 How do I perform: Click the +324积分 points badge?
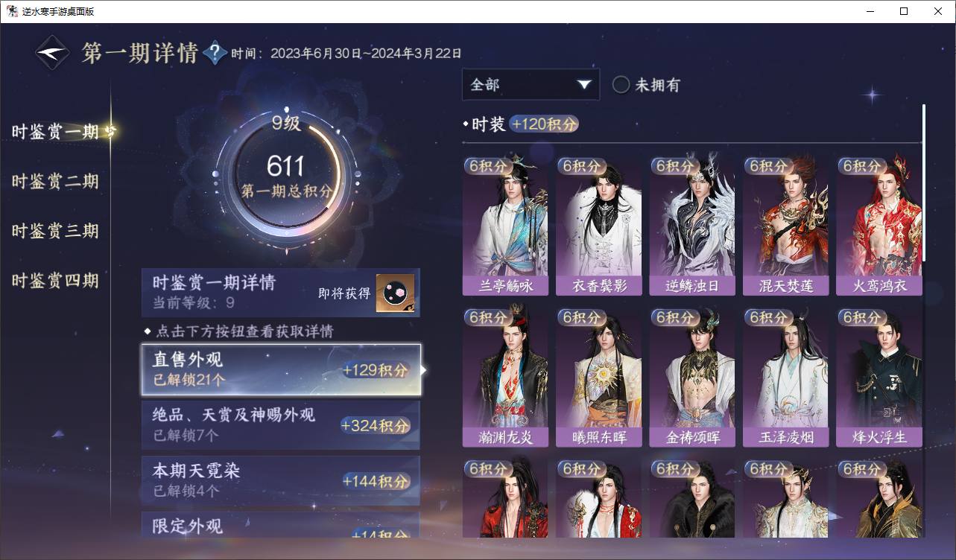pyautogui.click(x=376, y=425)
